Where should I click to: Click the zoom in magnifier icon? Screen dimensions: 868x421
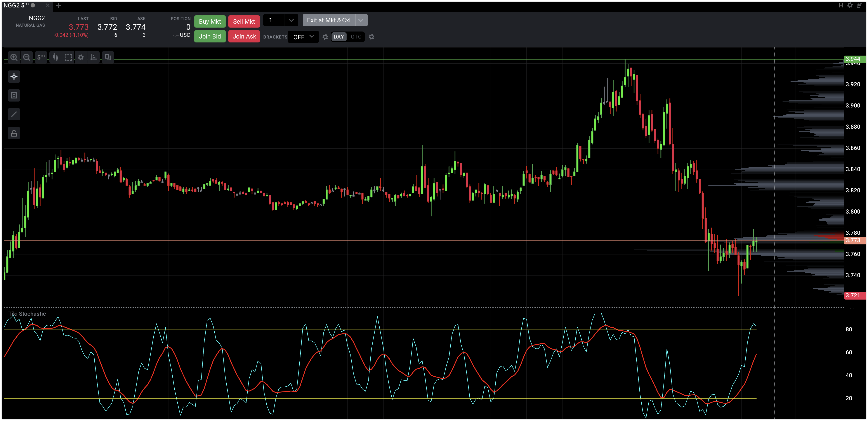tap(14, 57)
